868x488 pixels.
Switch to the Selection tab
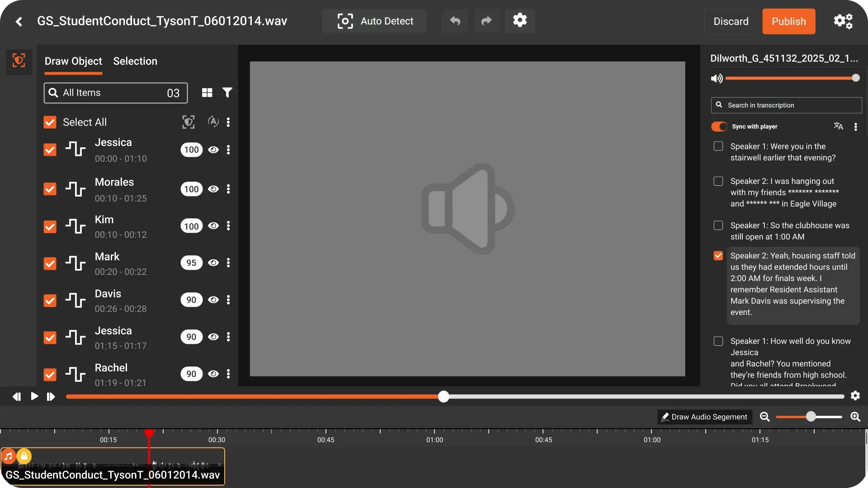coord(135,61)
